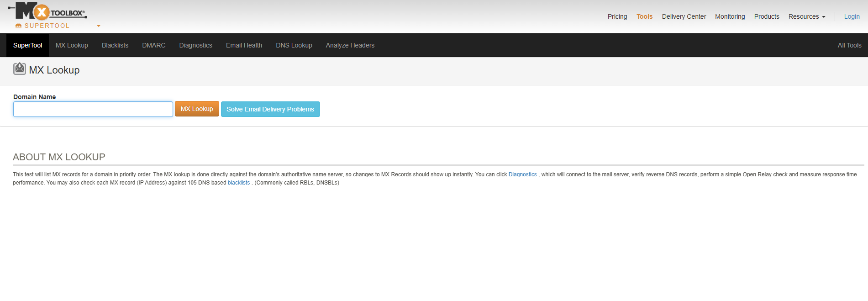This screenshot has width=868, height=301.
Task: Open All Tools in the black bar
Action: [849, 45]
